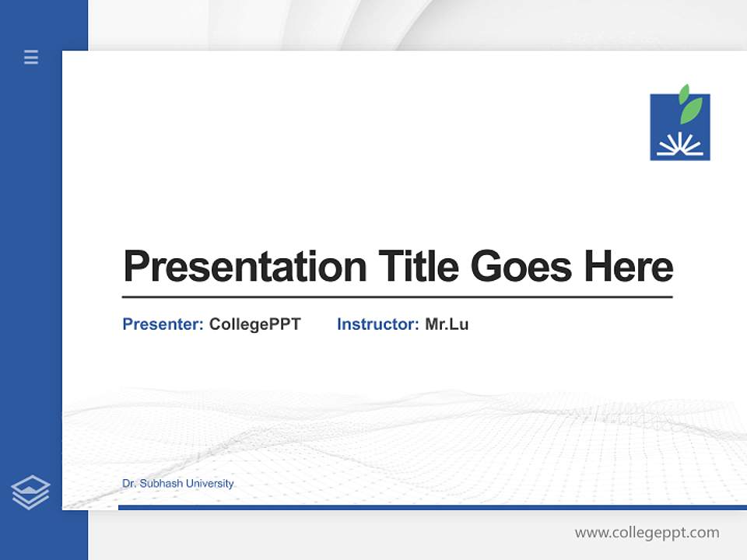Click the presenter name "CollegePPT"

point(255,324)
